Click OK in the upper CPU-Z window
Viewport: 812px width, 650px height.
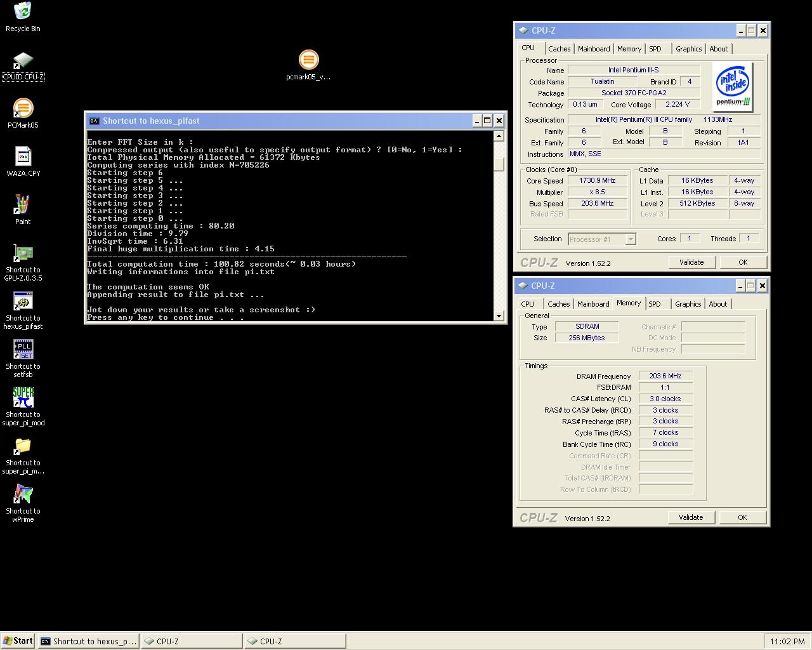tap(743, 262)
